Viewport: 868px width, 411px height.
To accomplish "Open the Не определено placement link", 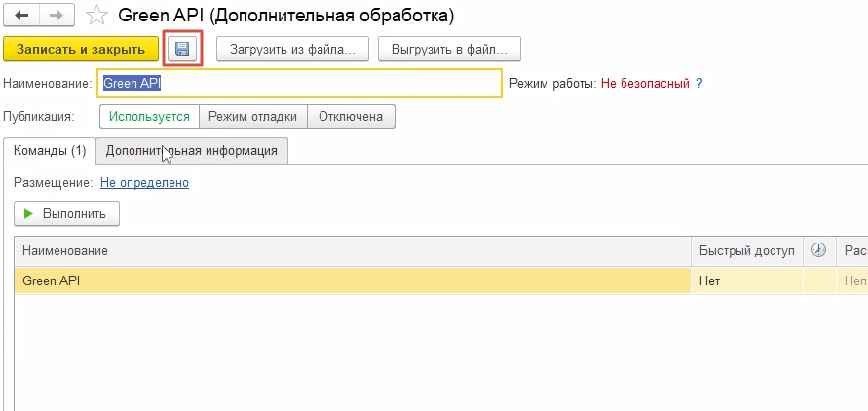I will (x=144, y=182).
